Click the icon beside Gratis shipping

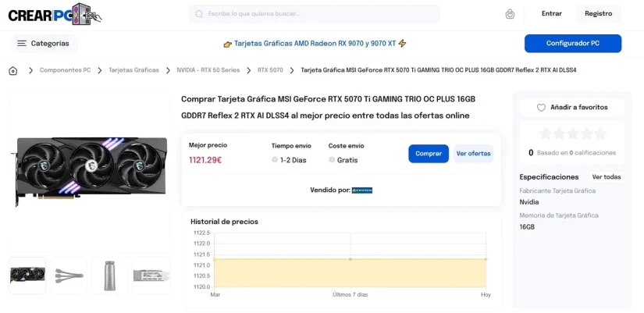pos(332,160)
